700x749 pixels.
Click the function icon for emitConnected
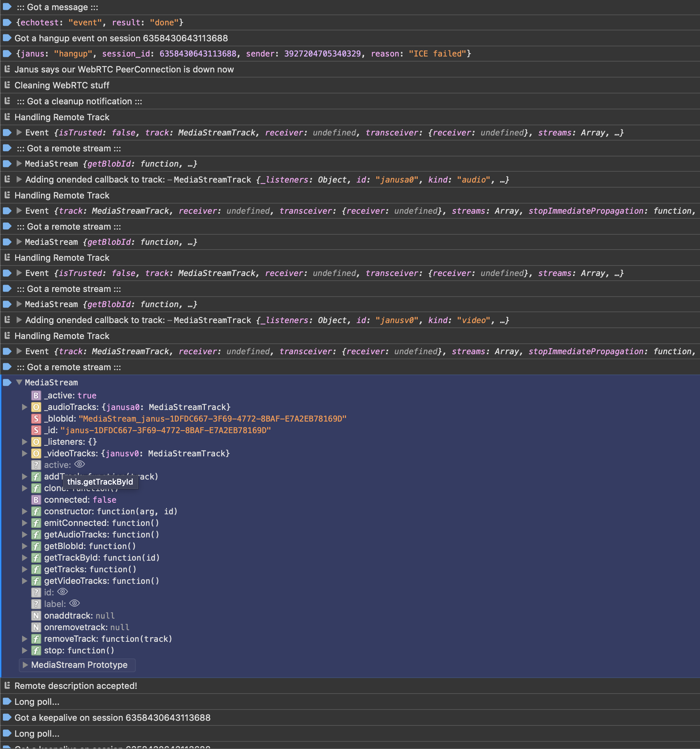tap(36, 523)
